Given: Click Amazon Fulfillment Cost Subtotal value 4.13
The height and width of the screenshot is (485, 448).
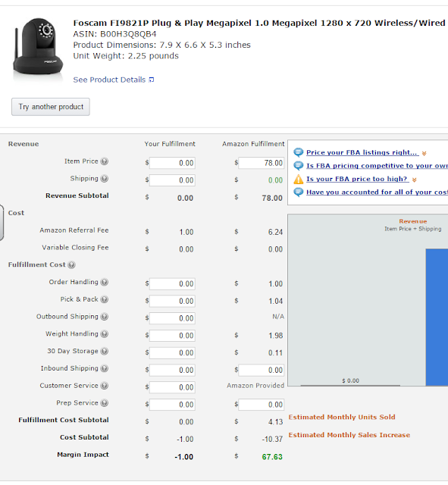Looking at the screenshot, I should [275, 422].
